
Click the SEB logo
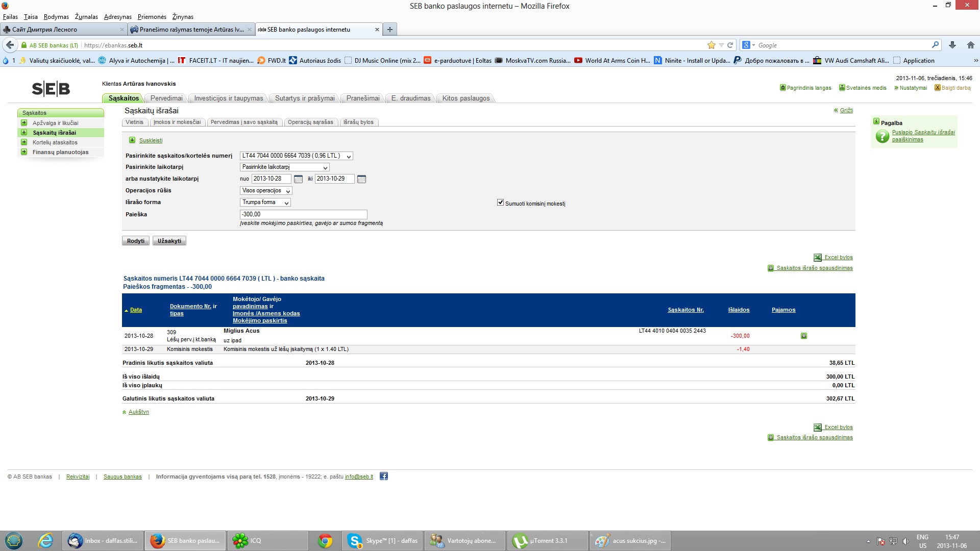51,89
